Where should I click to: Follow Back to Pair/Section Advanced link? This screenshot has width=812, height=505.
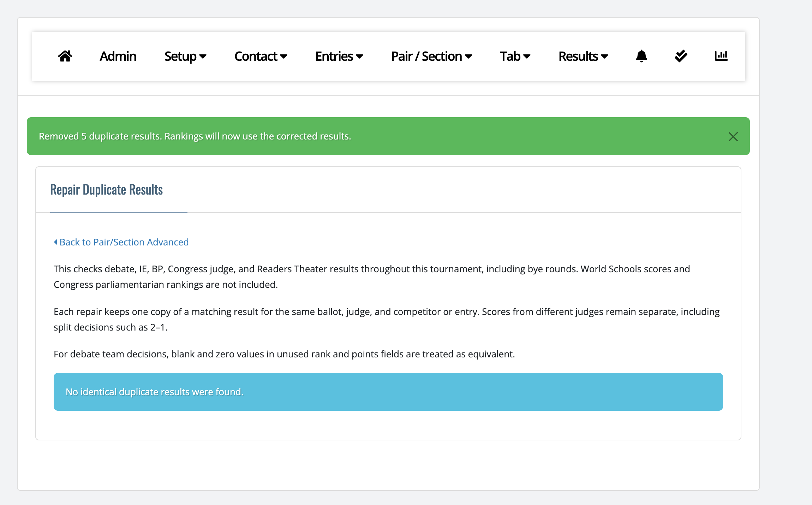pos(121,242)
